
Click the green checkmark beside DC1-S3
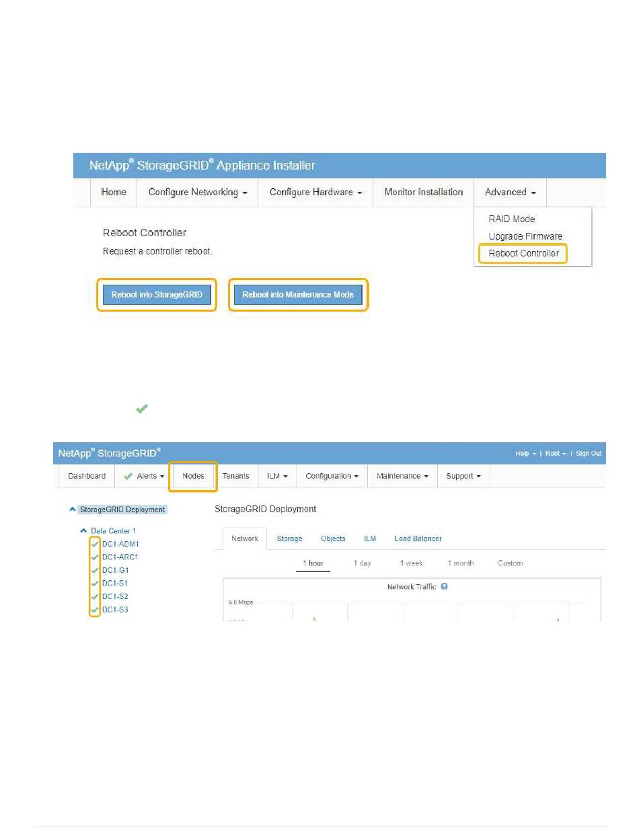(95, 610)
